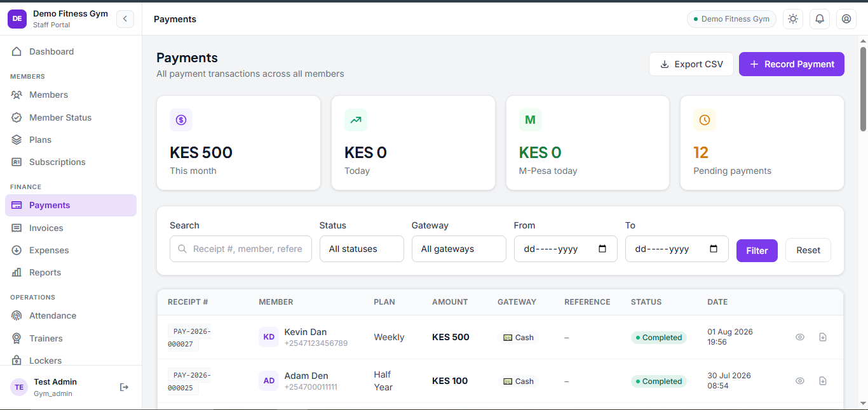Click the Completed status for Adam Den
Image resolution: width=868 pixels, height=410 pixels.
pyautogui.click(x=658, y=381)
